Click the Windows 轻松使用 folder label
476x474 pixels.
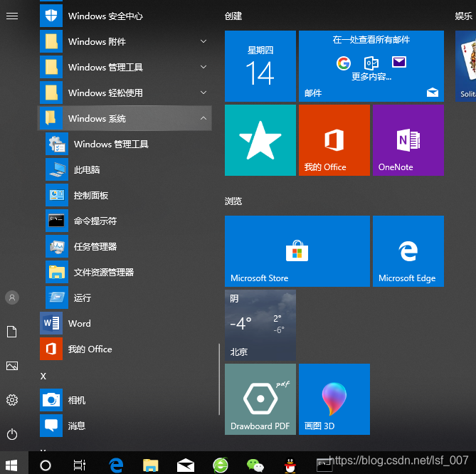105,93
